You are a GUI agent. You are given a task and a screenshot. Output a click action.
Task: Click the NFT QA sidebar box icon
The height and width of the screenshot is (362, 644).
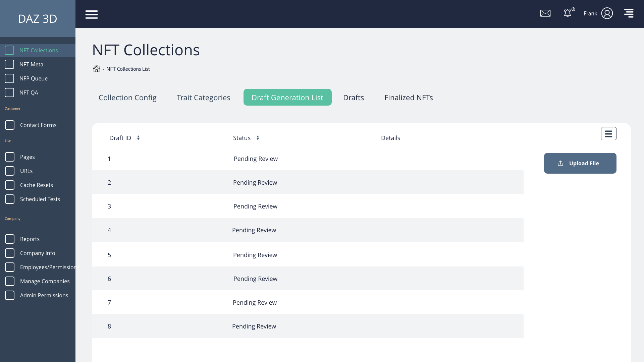click(x=9, y=93)
